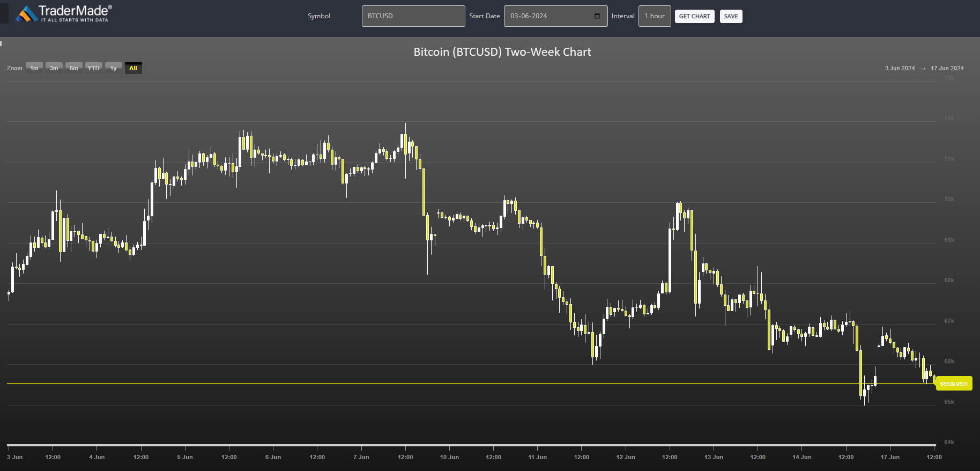Click the Start Date field showing 03-06-2024
The height and width of the screenshot is (471, 980).
(555, 16)
